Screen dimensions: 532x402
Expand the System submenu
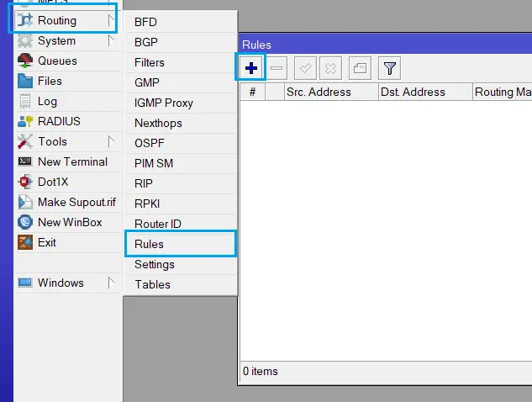pyautogui.click(x=56, y=40)
